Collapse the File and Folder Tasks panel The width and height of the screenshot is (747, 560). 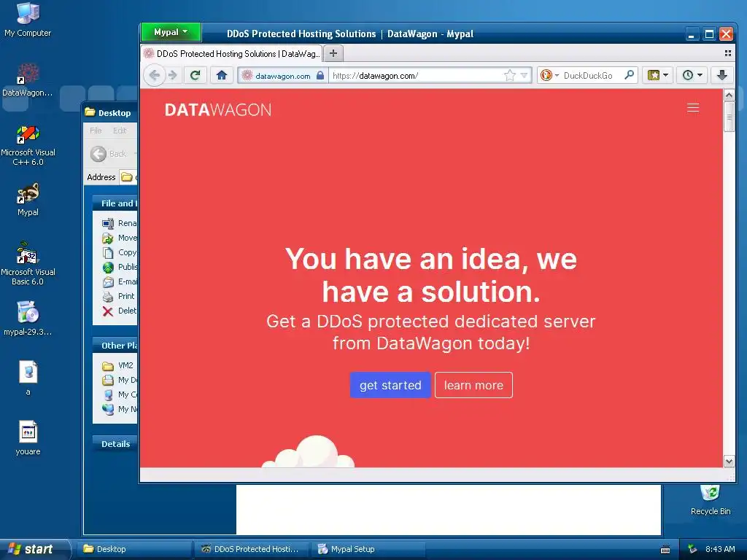coord(115,203)
